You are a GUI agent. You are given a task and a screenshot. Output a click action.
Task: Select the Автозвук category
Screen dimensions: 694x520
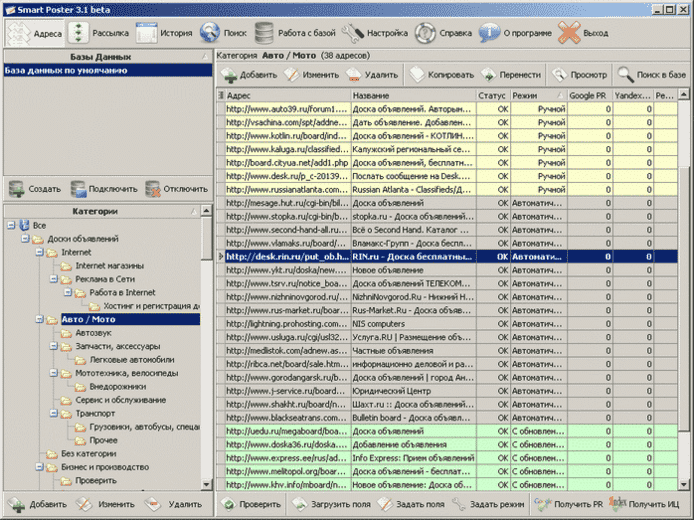click(x=93, y=333)
